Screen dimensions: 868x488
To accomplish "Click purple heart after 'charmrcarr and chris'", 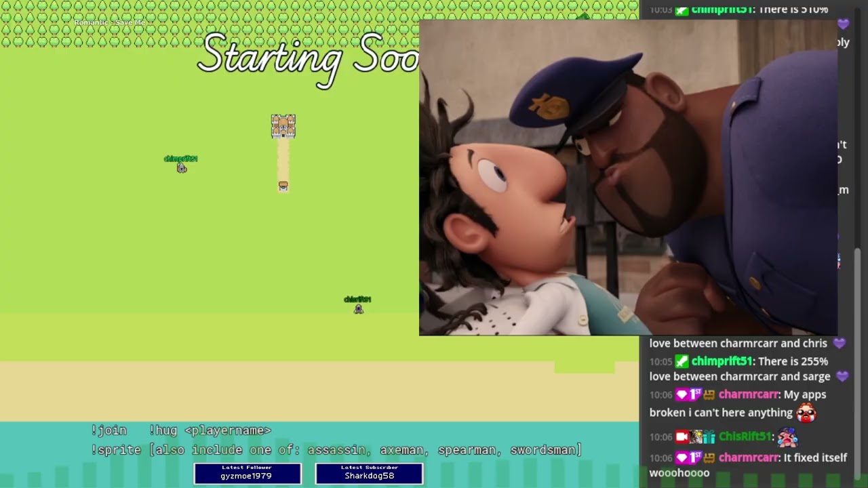I will click(x=839, y=344).
